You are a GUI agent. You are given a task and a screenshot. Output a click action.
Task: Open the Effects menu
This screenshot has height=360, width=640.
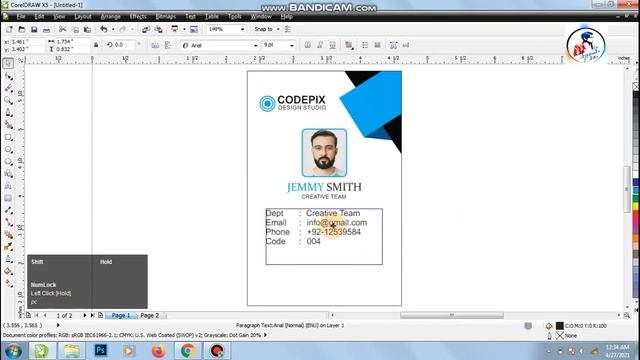[x=138, y=16]
